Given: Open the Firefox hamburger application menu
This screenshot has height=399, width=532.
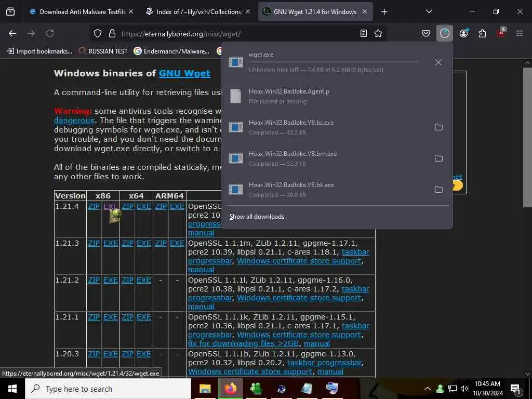Looking at the screenshot, I should [x=519, y=33].
